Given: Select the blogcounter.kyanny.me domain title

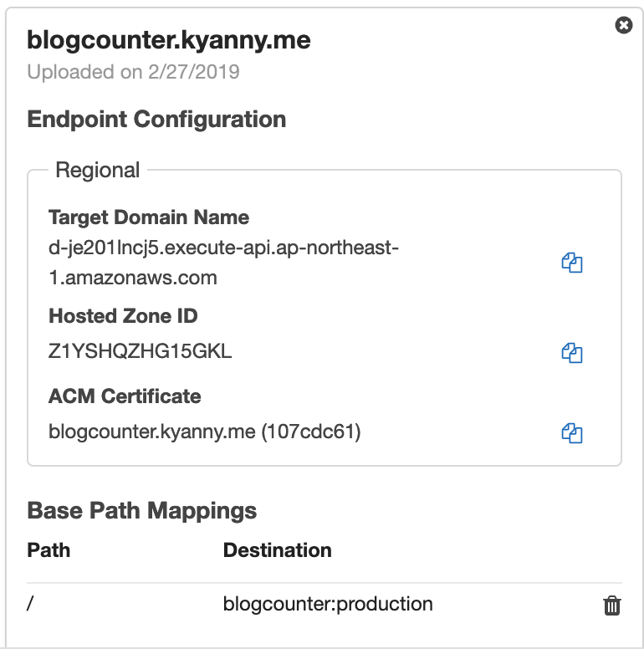Looking at the screenshot, I should [x=168, y=40].
